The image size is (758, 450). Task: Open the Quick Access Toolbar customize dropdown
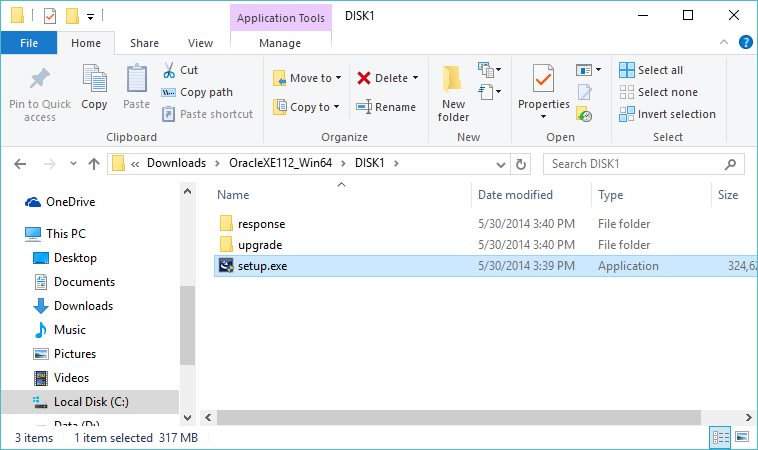pyautogui.click(x=90, y=16)
